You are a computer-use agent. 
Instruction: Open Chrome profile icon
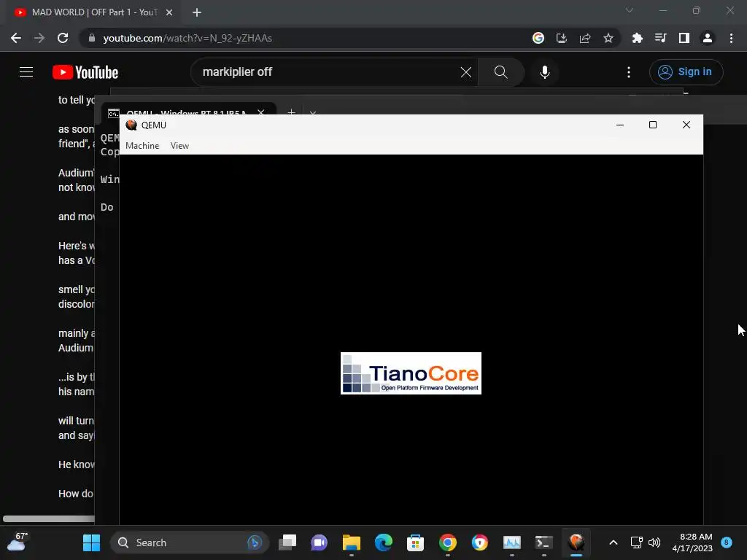pos(708,38)
